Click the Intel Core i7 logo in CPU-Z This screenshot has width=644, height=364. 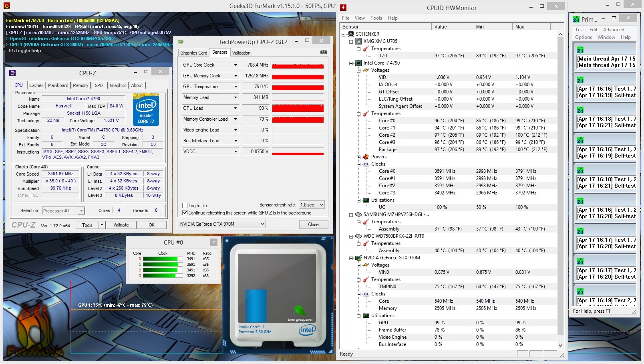(x=146, y=109)
